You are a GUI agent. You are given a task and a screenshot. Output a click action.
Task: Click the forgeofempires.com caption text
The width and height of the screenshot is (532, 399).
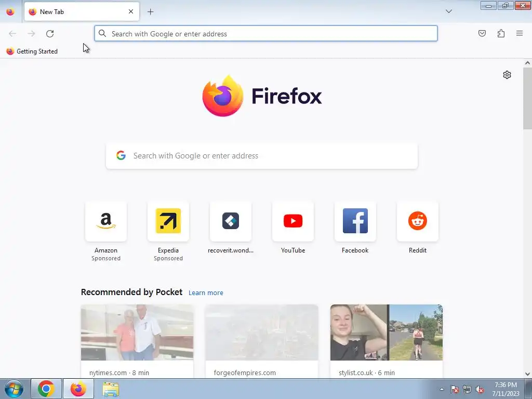point(245,373)
